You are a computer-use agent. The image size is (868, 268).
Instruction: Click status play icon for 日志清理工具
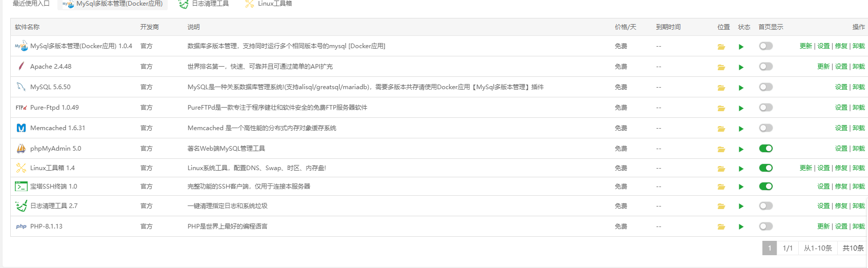[741, 207]
